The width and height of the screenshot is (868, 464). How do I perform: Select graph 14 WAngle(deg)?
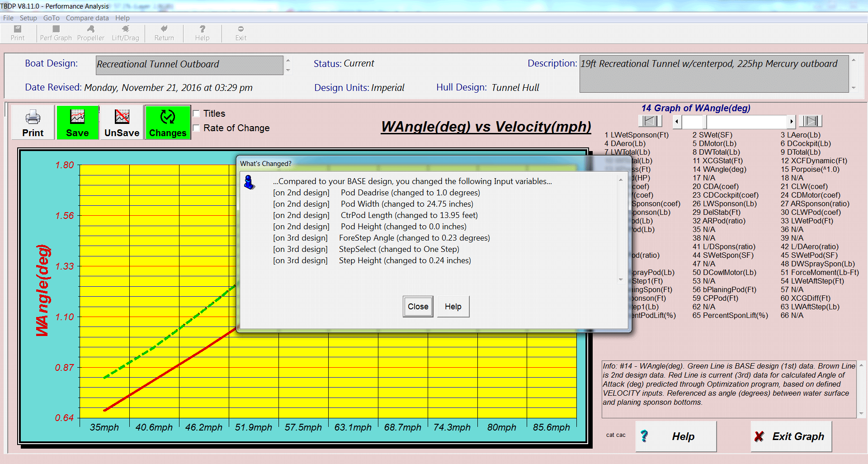719,169
